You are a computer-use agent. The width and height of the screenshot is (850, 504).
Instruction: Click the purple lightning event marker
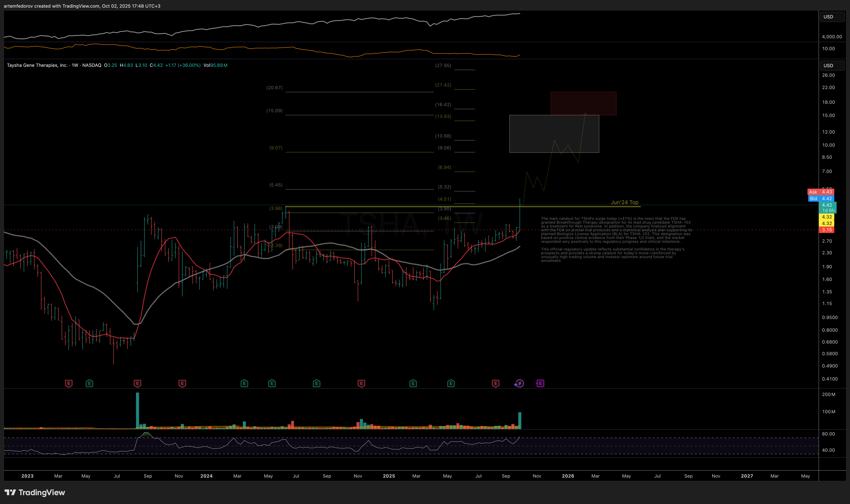(519, 383)
